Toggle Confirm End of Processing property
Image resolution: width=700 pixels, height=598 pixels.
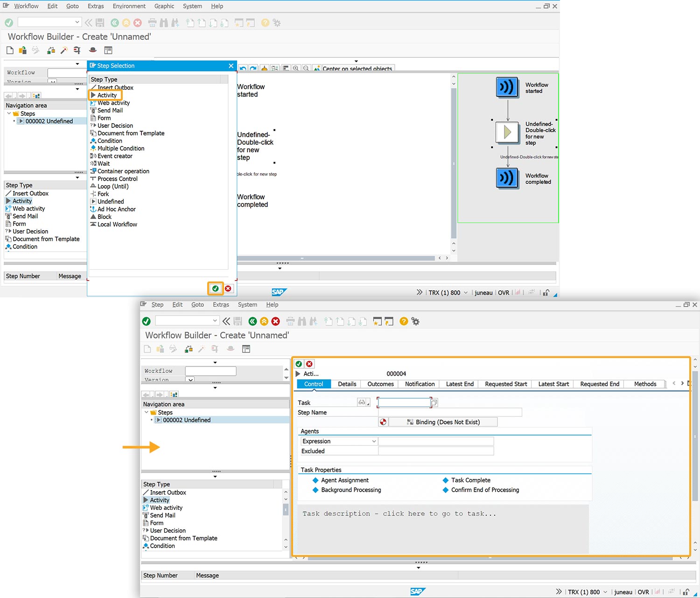pos(484,490)
